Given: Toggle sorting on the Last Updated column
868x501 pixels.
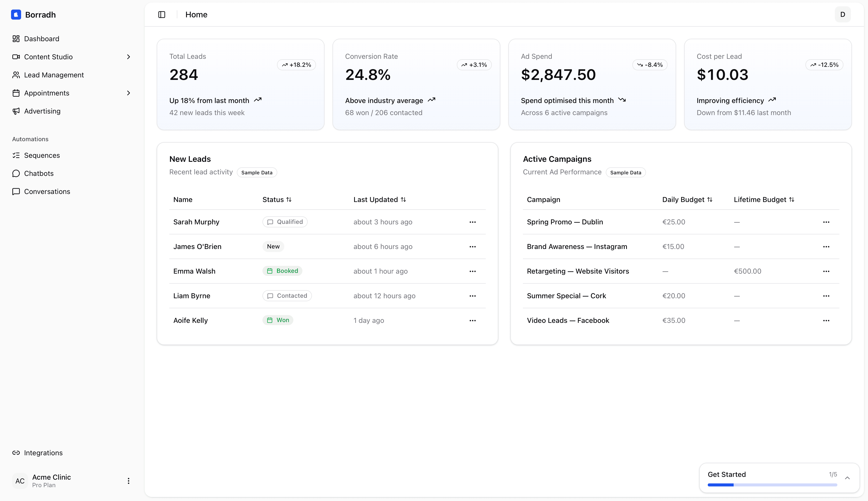Looking at the screenshot, I should pos(403,199).
